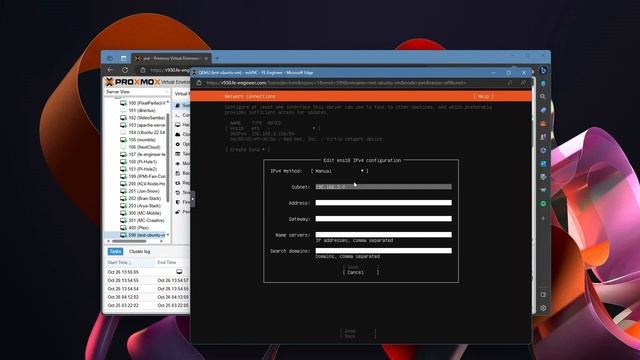The image size is (640, 360).
Task: Click the Search icon in Edge sidebar
Action: tap(543, 97)
